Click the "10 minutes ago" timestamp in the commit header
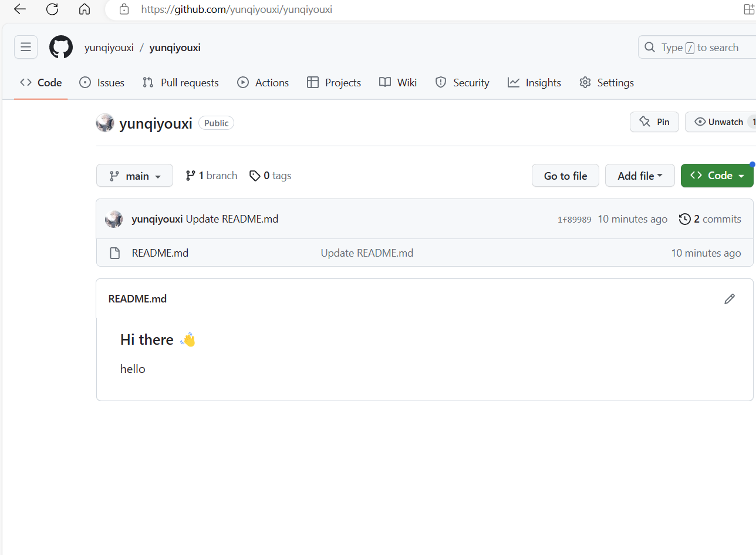Viewport: 756px width, 555px height. [x=632, y=219]
